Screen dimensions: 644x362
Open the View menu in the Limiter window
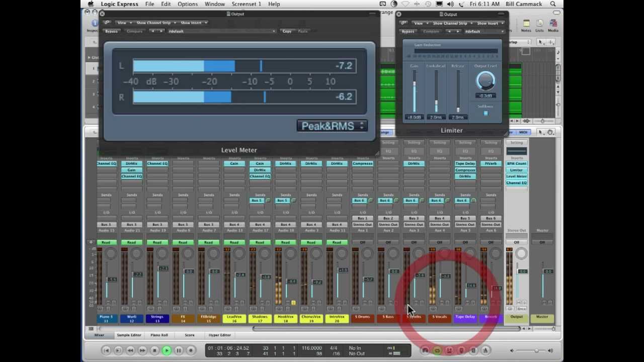coord(420,23)
